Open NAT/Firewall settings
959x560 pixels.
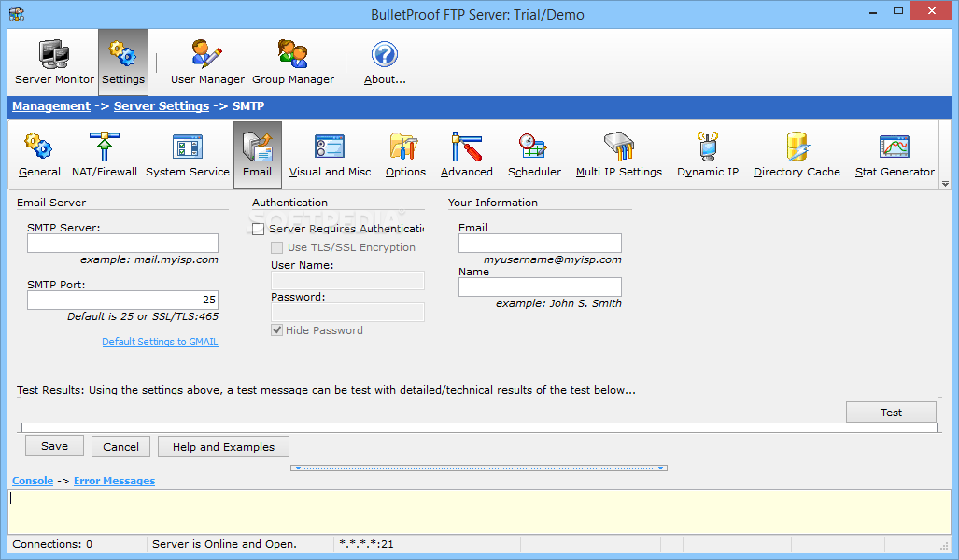[x=105, y=155]
